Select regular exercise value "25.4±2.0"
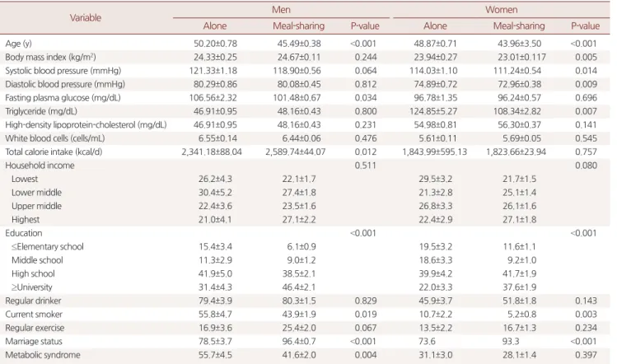 pyautogui.click(x=299, y=328)
